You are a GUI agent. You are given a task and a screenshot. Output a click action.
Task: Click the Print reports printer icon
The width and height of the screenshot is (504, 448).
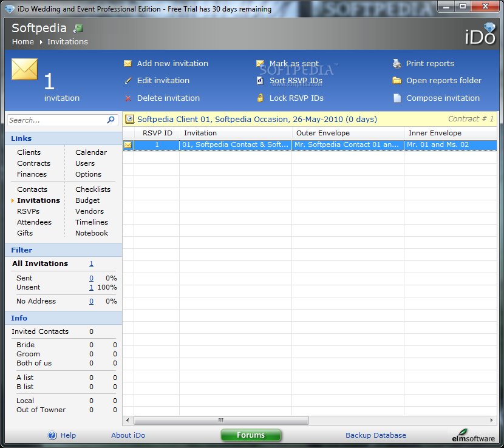397,64
